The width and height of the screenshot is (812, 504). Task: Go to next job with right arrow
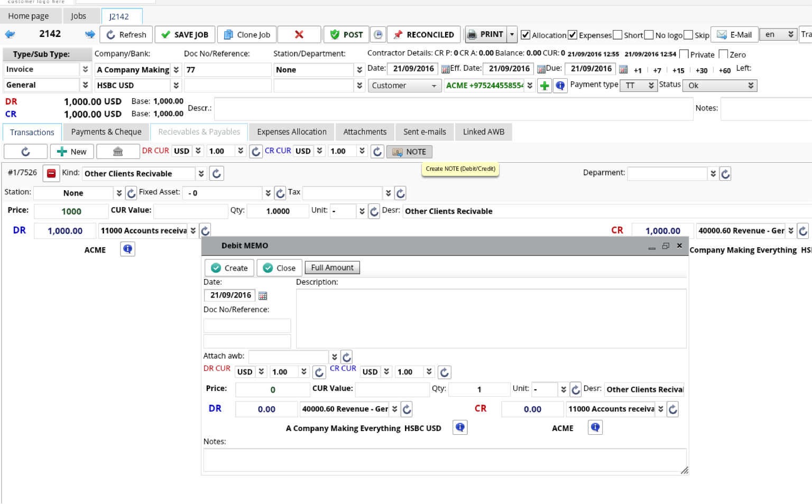[90, 34]
